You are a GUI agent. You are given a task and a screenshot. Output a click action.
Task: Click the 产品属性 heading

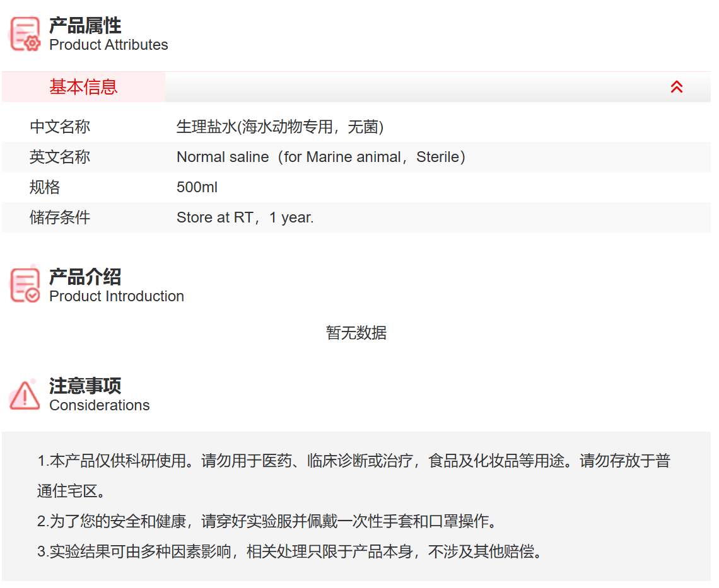(x=85, y=26)
